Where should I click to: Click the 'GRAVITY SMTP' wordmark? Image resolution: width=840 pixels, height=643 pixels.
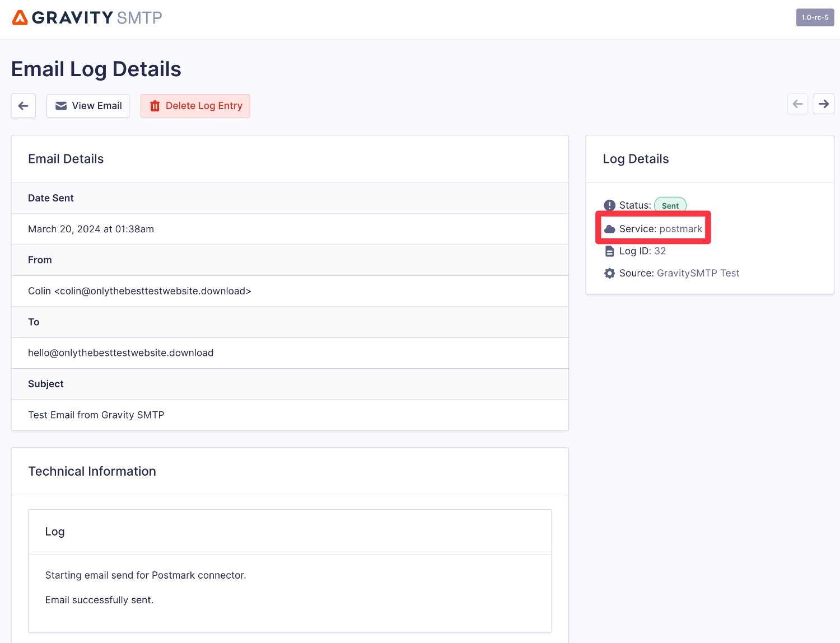[x=97, y=17]
